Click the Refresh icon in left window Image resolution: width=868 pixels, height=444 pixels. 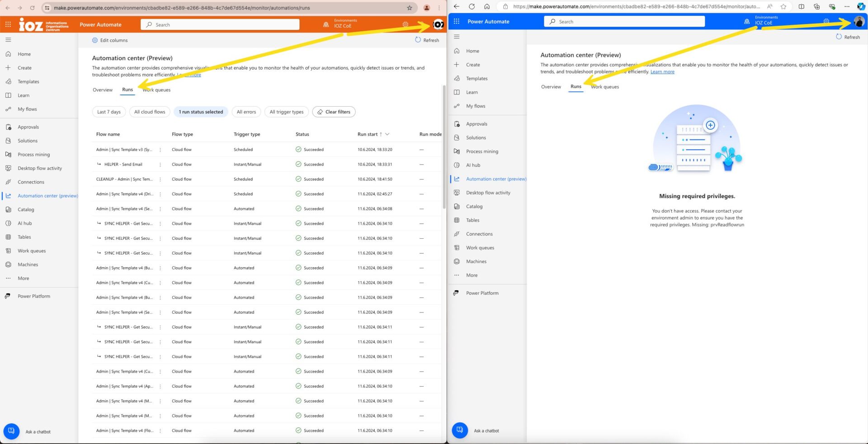pyautogui.click(x=418, y=40)
